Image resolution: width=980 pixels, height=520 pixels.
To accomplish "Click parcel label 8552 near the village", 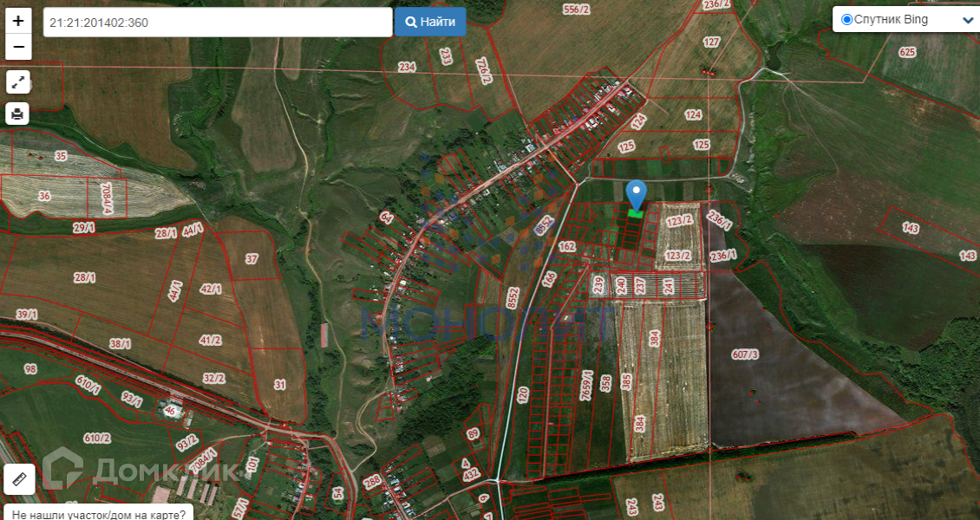I will click(545, 225).
